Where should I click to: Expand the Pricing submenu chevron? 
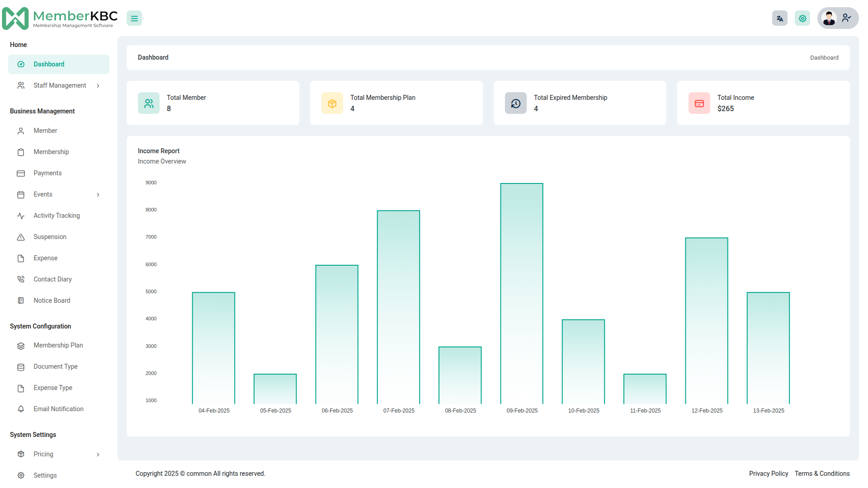tap(98, 455)
